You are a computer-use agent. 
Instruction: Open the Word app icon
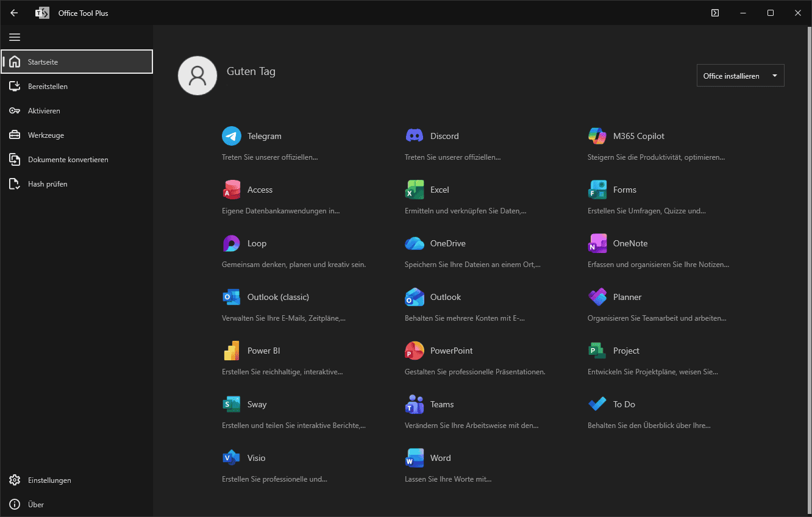point(415,457)
